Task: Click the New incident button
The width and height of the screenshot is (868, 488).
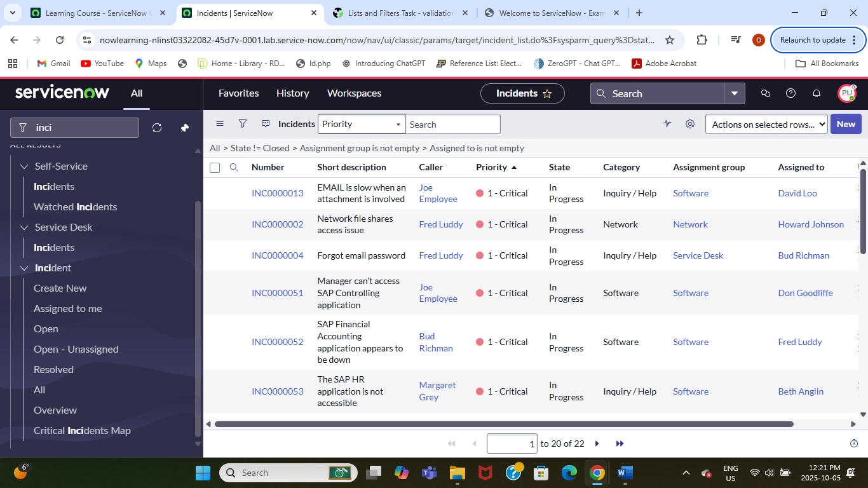Action: click(845, 124)
